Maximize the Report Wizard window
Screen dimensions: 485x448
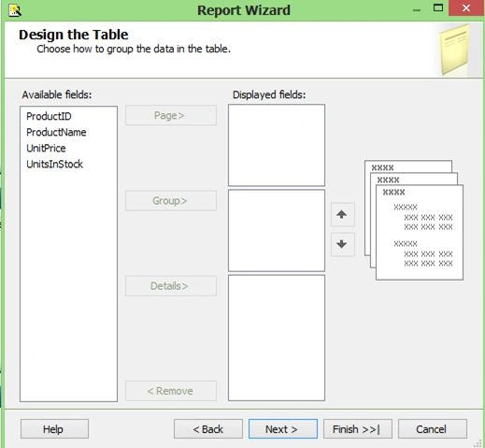pos(438,8)
